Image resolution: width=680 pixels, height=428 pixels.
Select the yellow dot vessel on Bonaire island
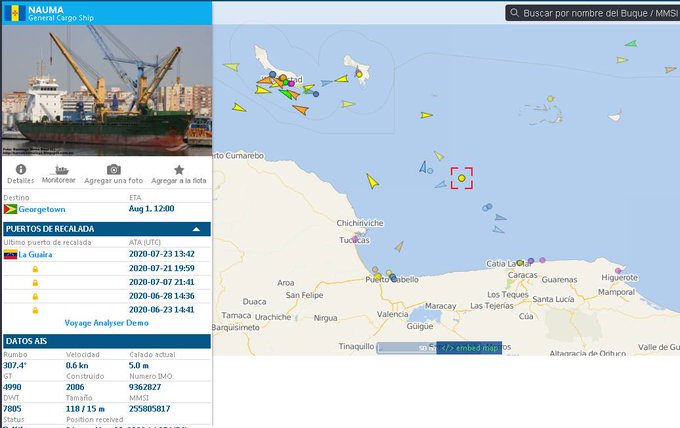(x=359, y=74)
